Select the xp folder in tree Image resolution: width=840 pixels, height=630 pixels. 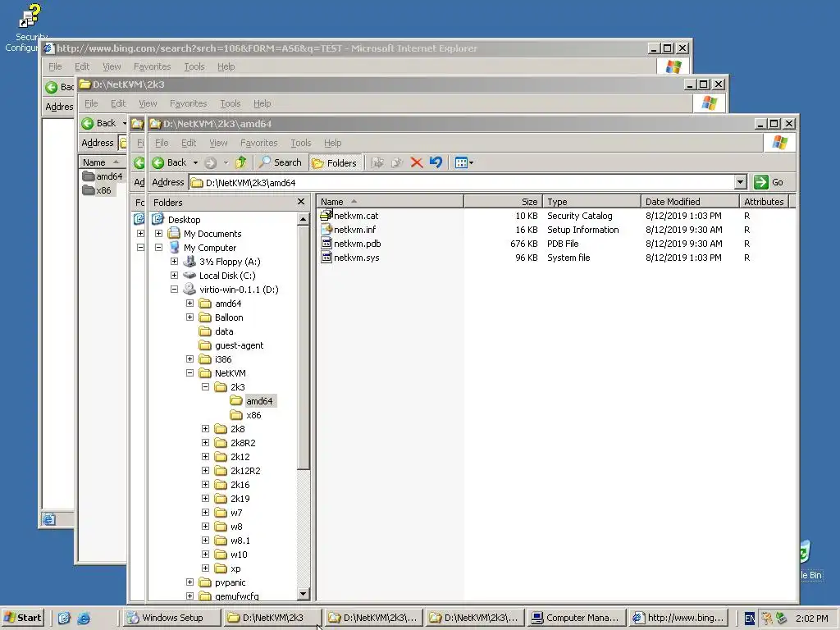pos(235,568)
